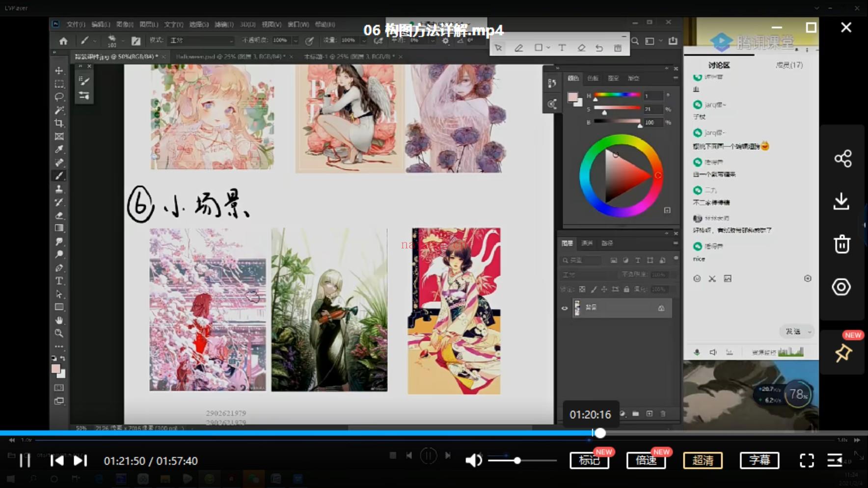Select the Type tool in left toolbar
868x488 pixels.
point(59,281)
